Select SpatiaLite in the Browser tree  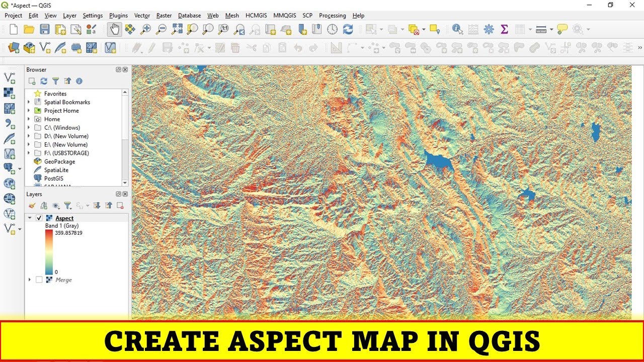point(56,170)
